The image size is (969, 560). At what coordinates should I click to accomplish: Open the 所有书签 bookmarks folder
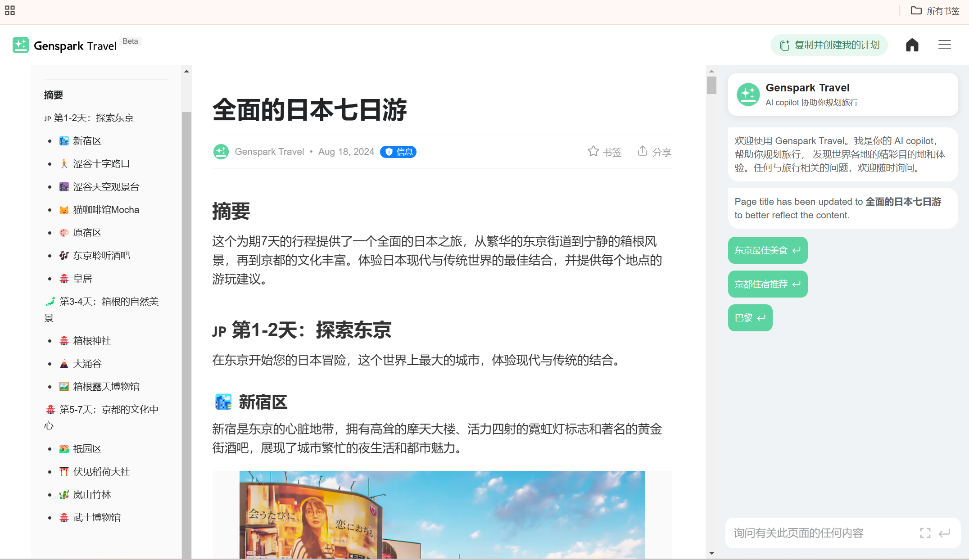tap(935, 11)
